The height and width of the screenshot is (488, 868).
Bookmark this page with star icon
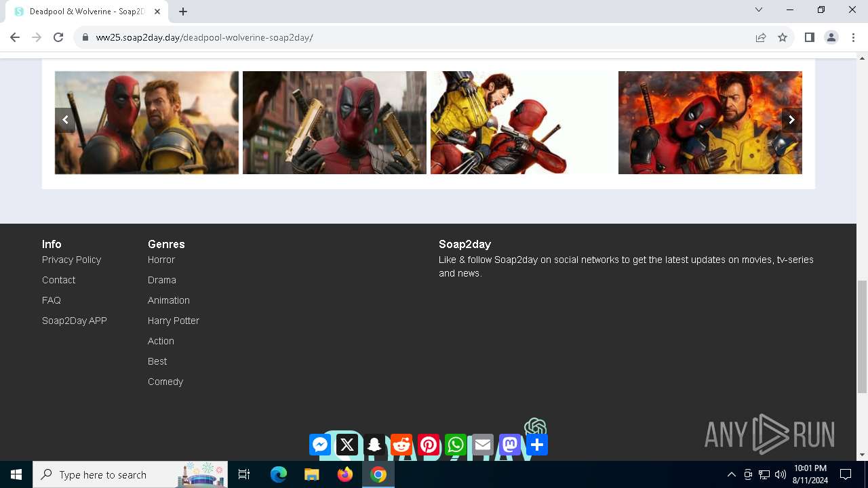point(783,37)
